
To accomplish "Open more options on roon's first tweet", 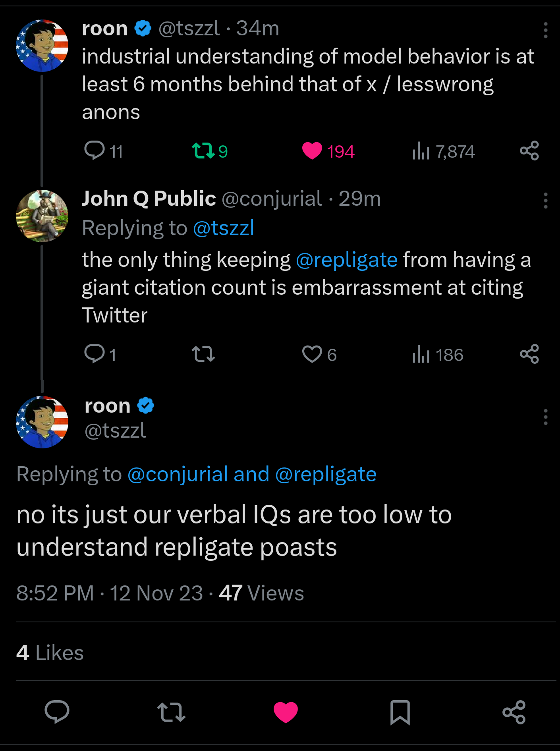I will 546,30.
